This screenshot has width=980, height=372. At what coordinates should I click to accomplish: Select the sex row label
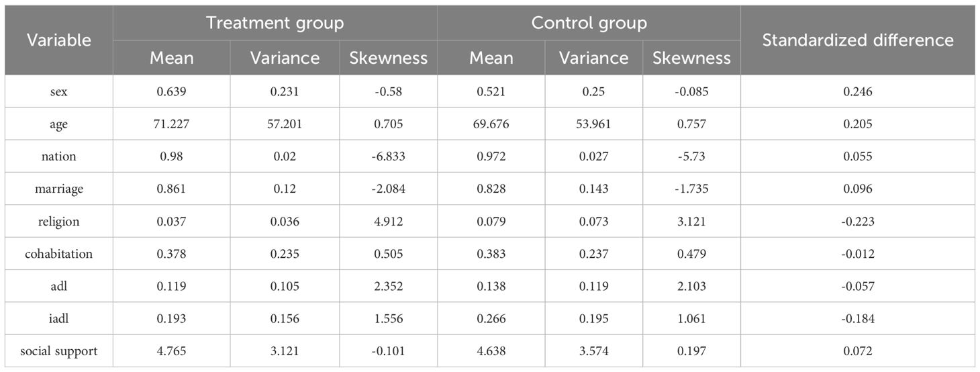(x=58, y=92)
